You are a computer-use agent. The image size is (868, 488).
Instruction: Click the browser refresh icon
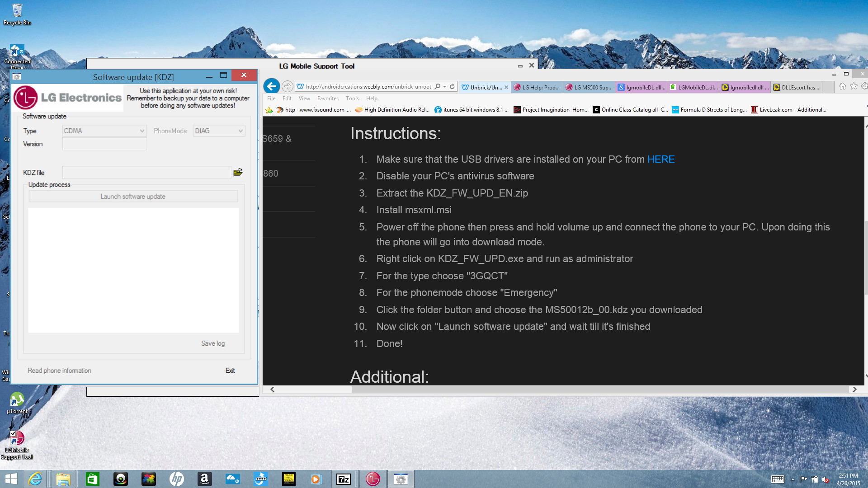[452, 86]
